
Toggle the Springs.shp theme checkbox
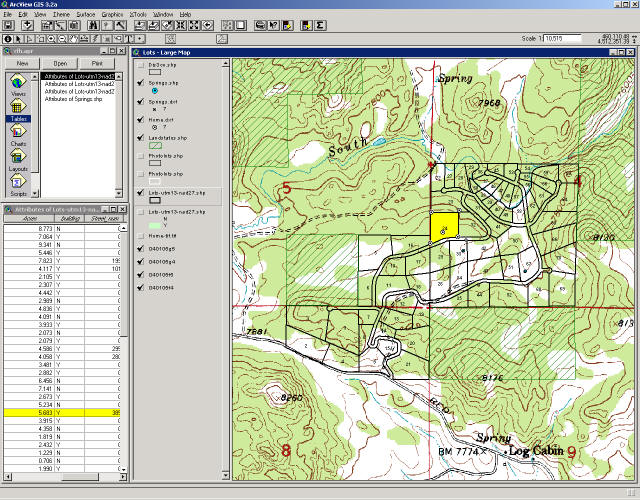point(140,83)
